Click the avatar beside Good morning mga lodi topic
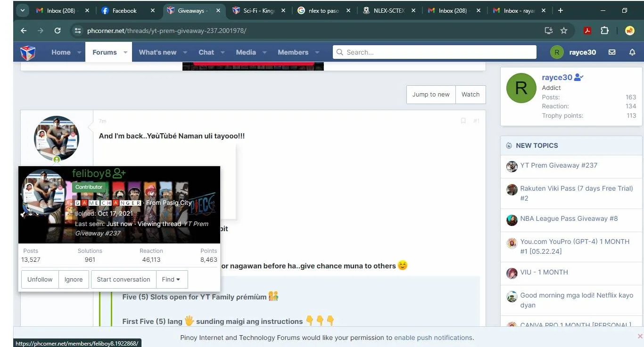644x347 pixels. point(512,297)
